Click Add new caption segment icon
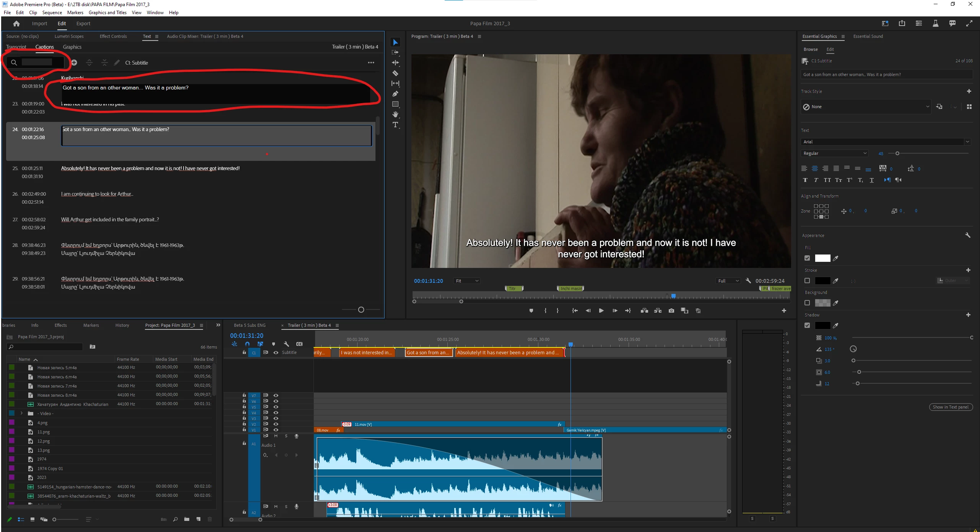980x532 pixels. coord(74,63)
